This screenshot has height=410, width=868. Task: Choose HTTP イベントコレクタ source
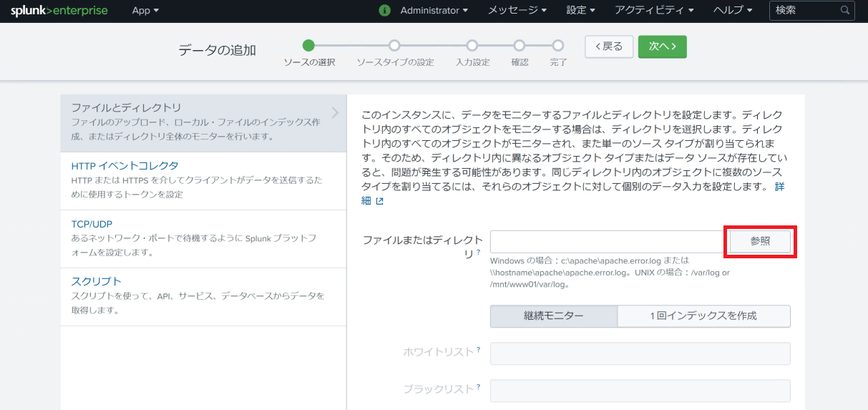click(203, 180)
